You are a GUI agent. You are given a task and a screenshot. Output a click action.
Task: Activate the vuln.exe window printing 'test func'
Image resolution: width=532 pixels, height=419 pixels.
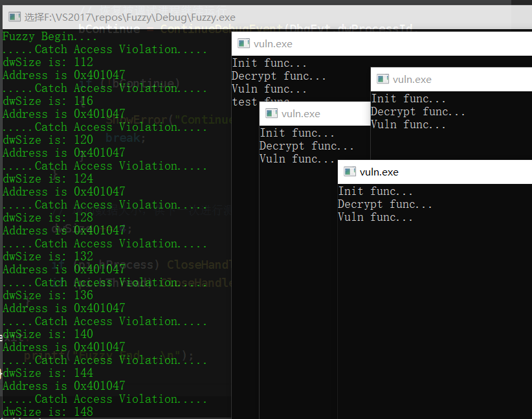[x=382, y=43]
